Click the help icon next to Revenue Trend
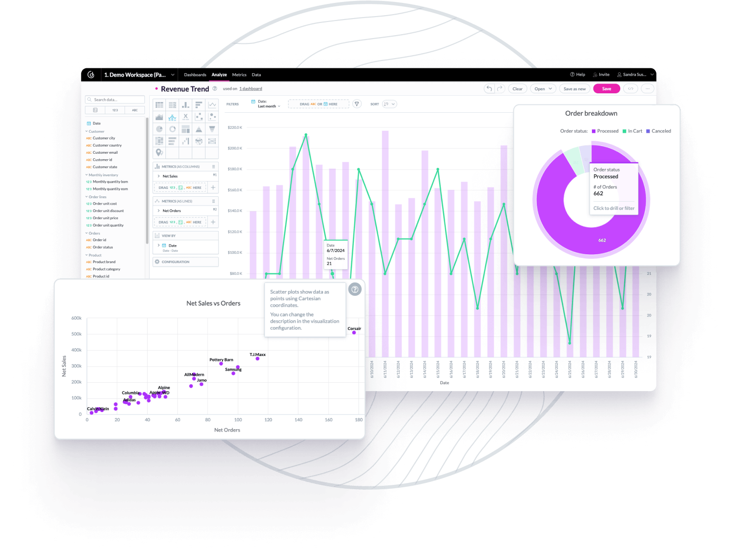Viewport: 734px width, 560px height. (215, 88)
